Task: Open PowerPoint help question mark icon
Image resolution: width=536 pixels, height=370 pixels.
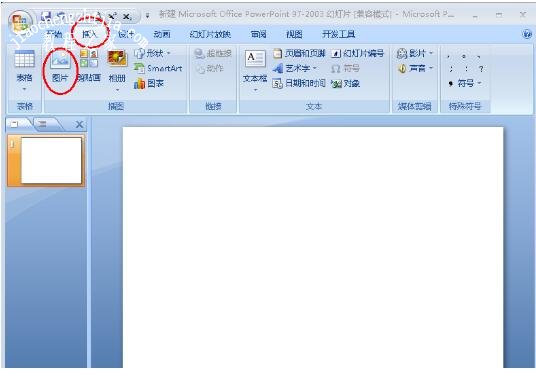Action: (x=527, y=34)
